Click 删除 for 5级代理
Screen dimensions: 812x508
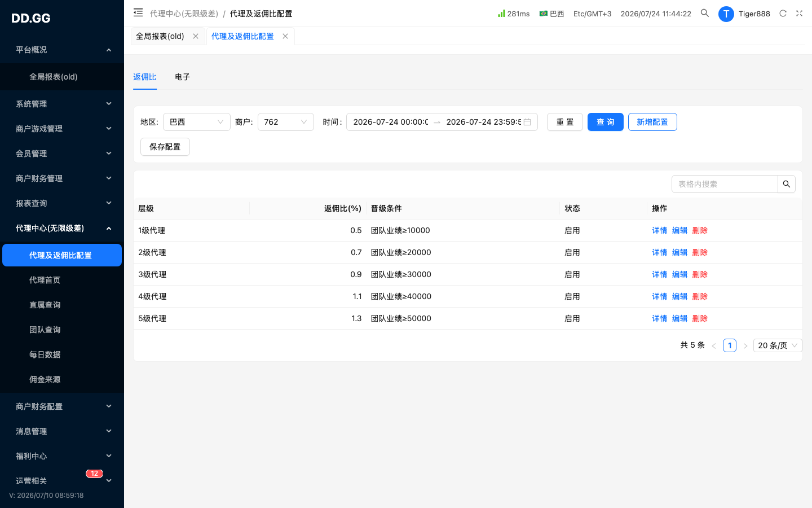coord(700,318)
